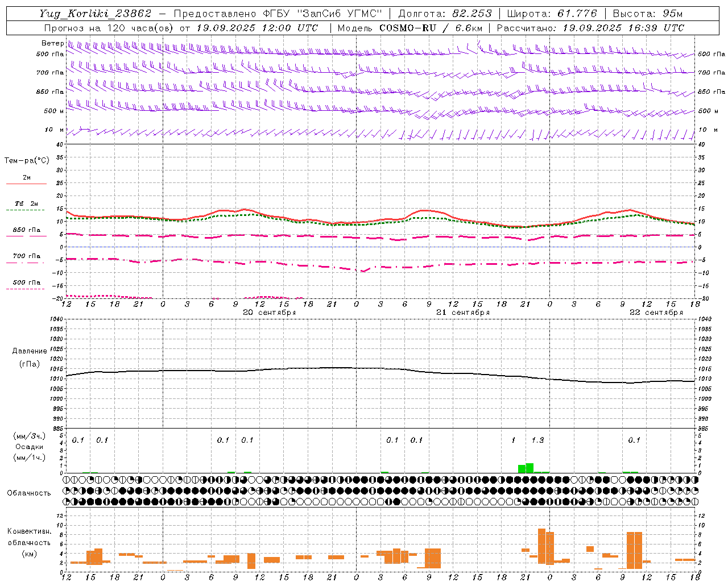Click the longitude value "Долгота: 82.253"
The height and width of the screenshot is (582, 728).
[x=445, y=14]
